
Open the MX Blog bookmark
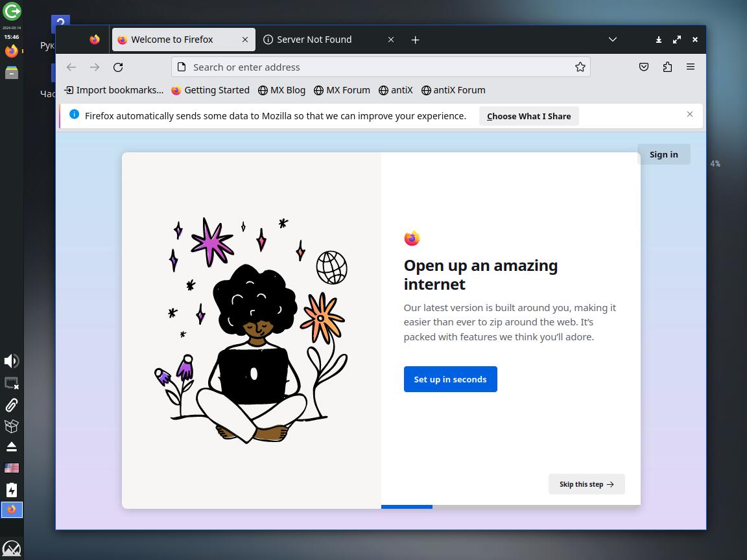(282, 90)
